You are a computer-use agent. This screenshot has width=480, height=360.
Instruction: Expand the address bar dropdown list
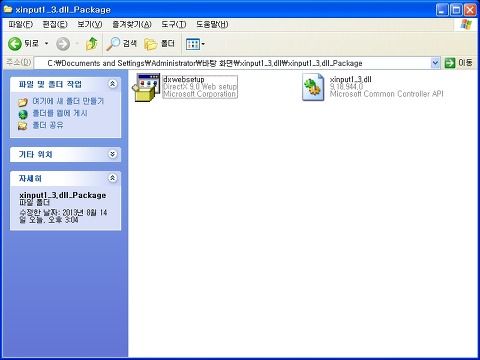435,63
